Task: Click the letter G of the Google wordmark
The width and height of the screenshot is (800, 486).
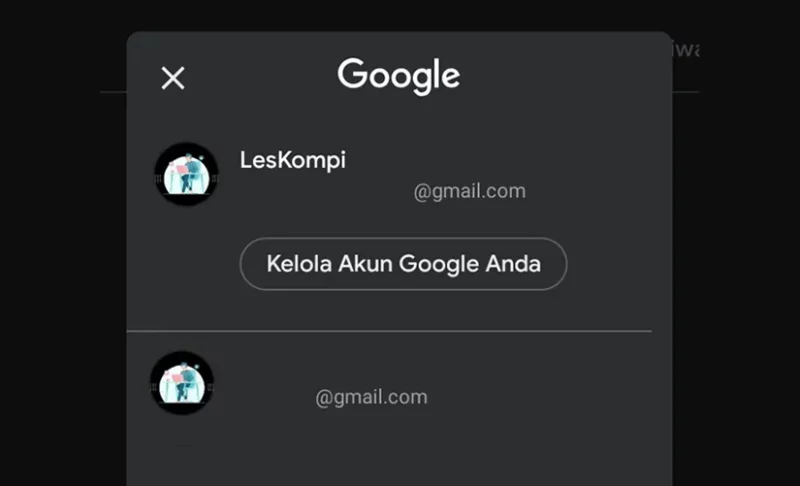Action: (x=352, y=73)
